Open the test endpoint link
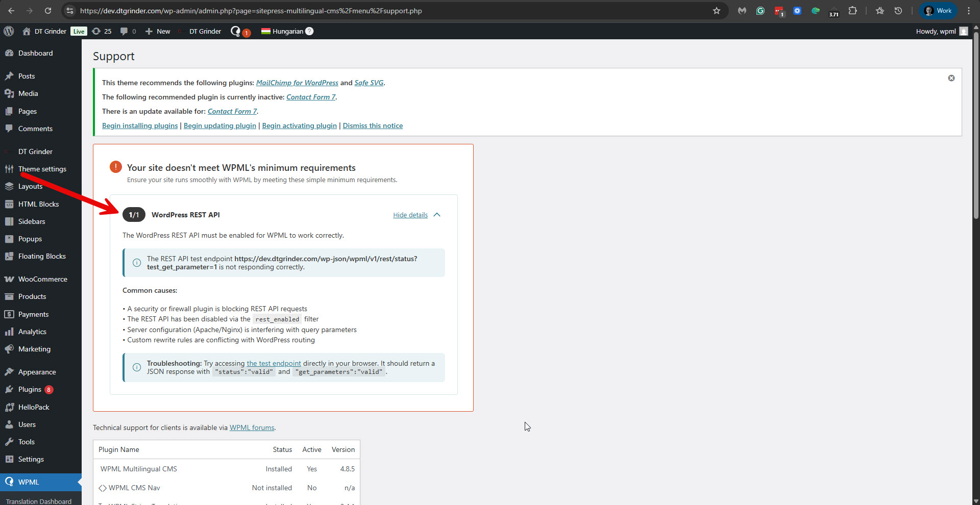This screenshot has width=980, height=505. [x=274, y=364]
